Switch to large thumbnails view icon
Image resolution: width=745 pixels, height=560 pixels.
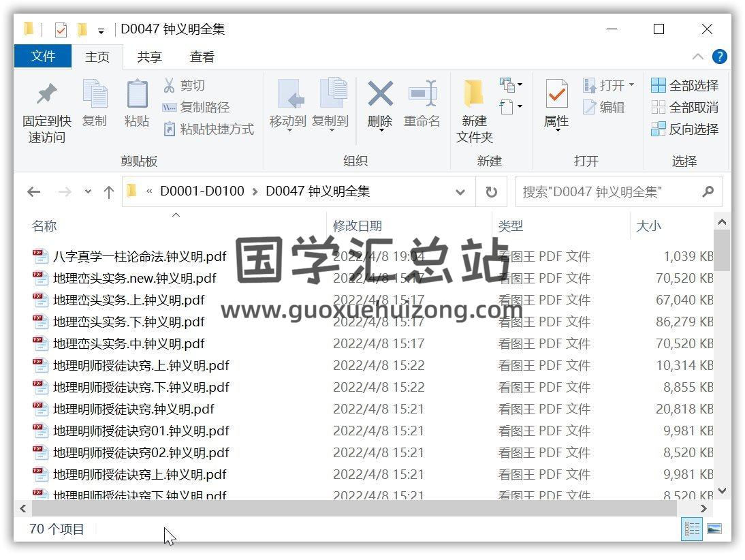[714, 529]
